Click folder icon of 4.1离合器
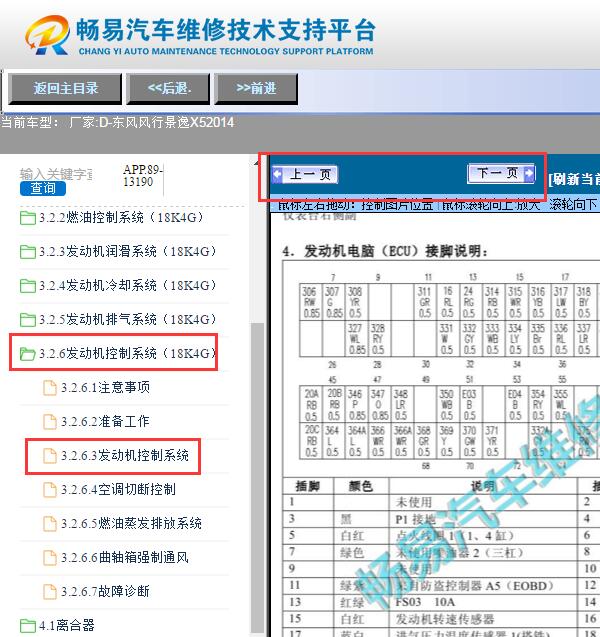This screenshot has width=600, height=637. [28, 626]
